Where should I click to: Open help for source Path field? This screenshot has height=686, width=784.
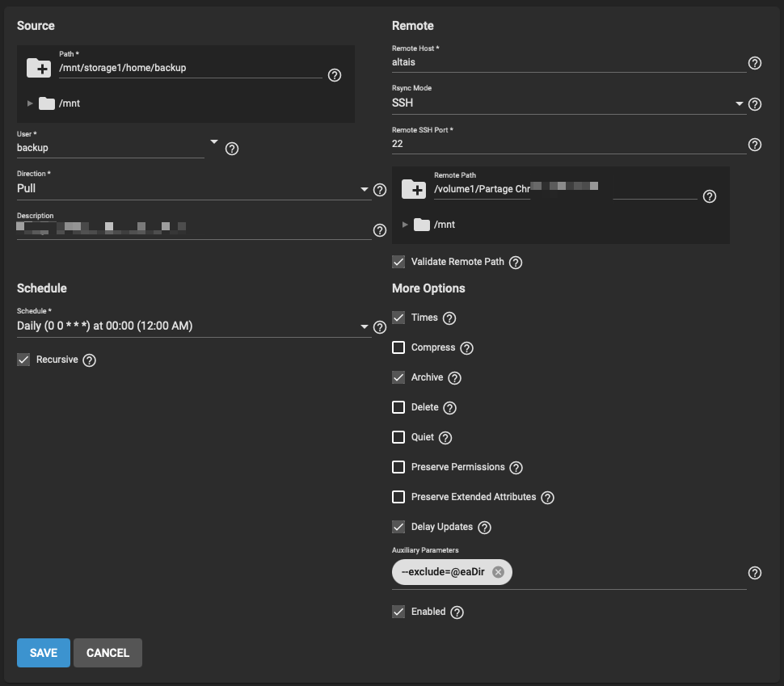tap(335, 75)
